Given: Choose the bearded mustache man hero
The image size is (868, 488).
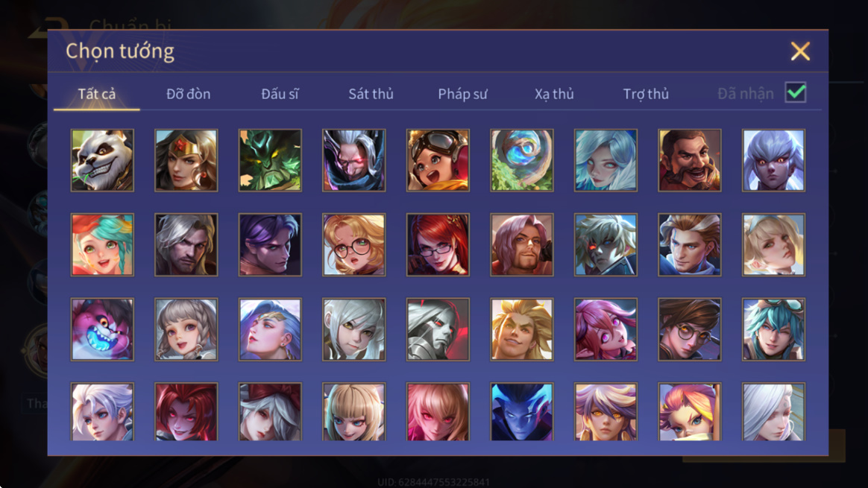Looking at the screenshot, I should [x=690, y=160].
